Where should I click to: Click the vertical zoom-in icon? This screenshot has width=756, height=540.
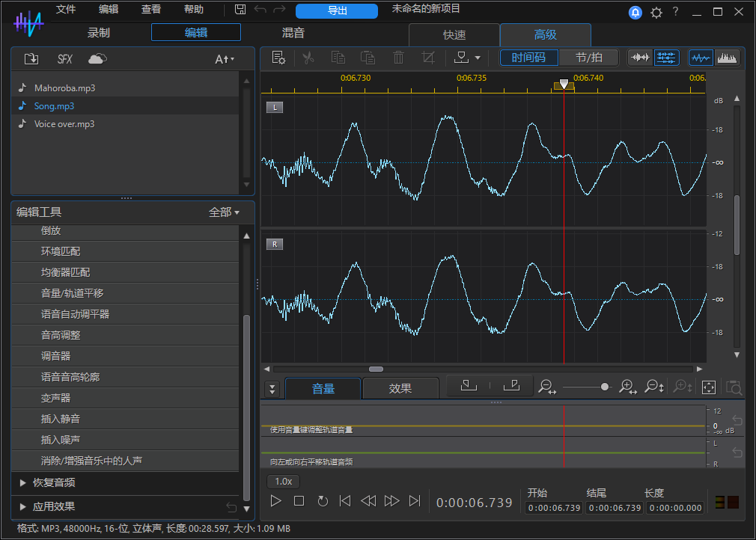click(682, 387)
